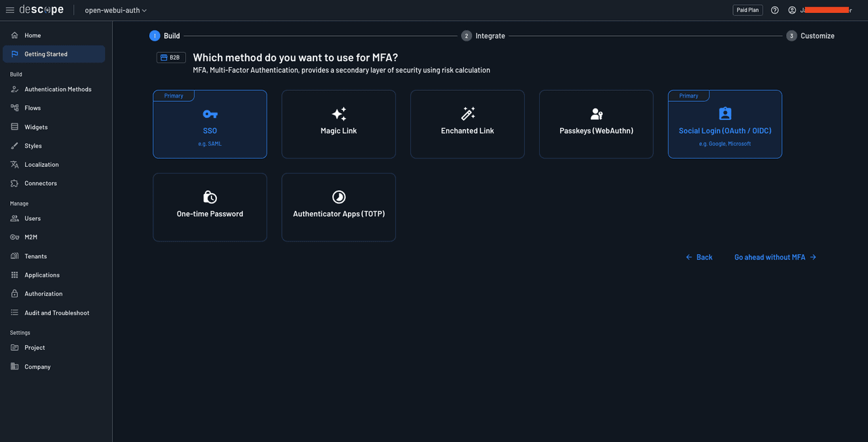This screenshot has width=868, height=442.
Task: Click the Applications grid icon
Action: [15, 275]
